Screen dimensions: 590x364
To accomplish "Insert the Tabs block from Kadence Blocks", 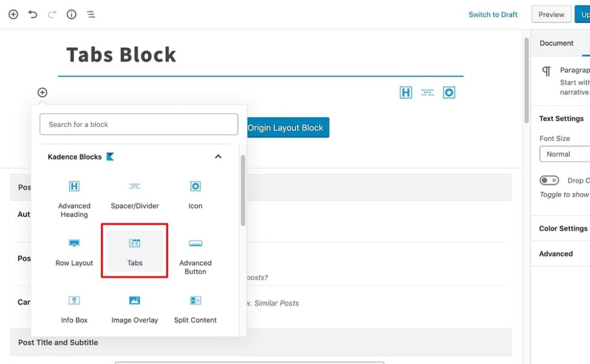I will [x=135, y=251].
